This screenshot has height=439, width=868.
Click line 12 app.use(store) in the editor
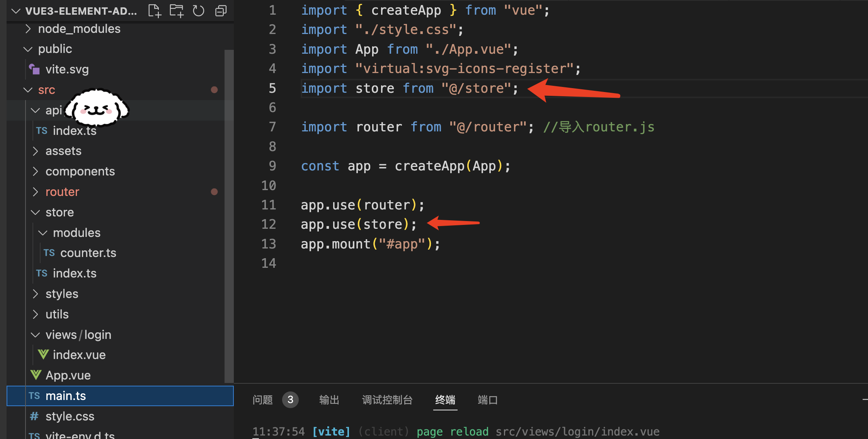(358, 225)
